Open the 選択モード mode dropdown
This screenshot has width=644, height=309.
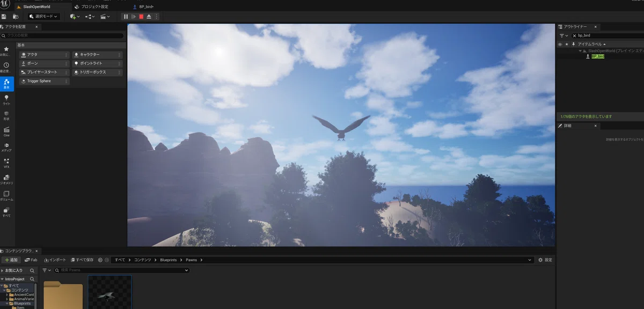point(43,17)
